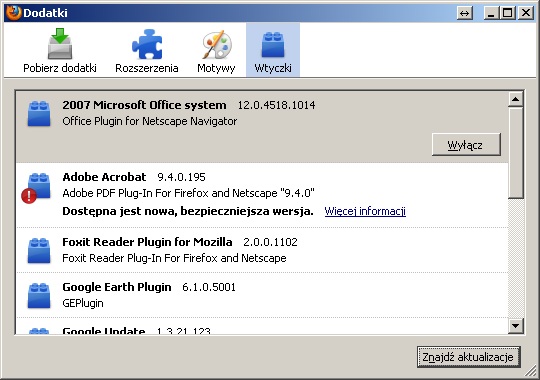
Task: Click the Office Plugin for Netscape Navigator description
Action: [149, 121]
